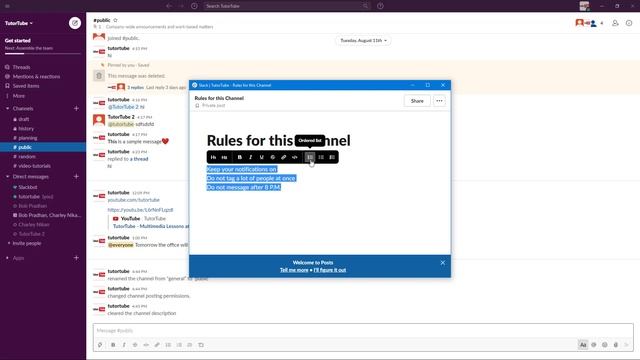640x360 pixels.
Task: Toggle italic in message composer
Action: point(124,345)
